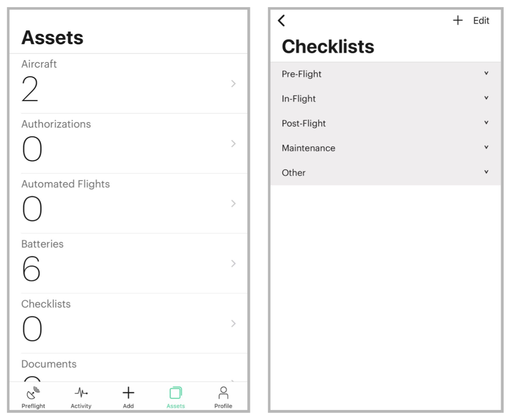This screenshot has width=511, height=420.
Task: Open the Preflight tab icon
Action: pos(34,393)
